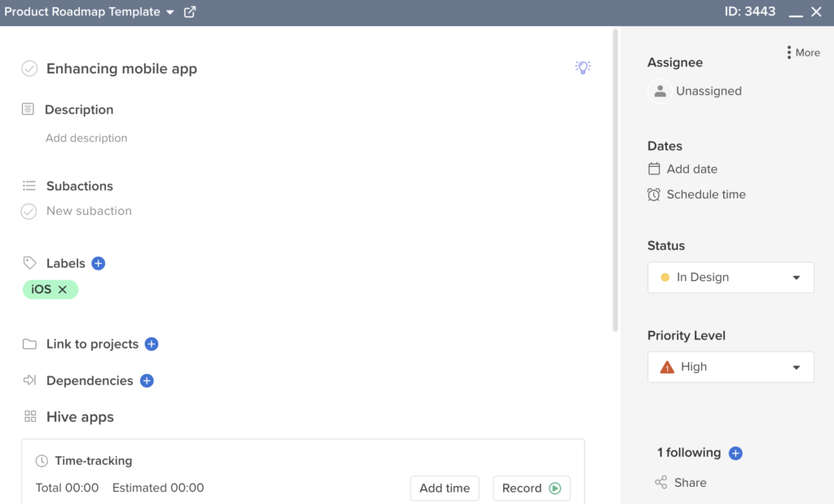Click the Dependencies arrow icon

(30, 380)
